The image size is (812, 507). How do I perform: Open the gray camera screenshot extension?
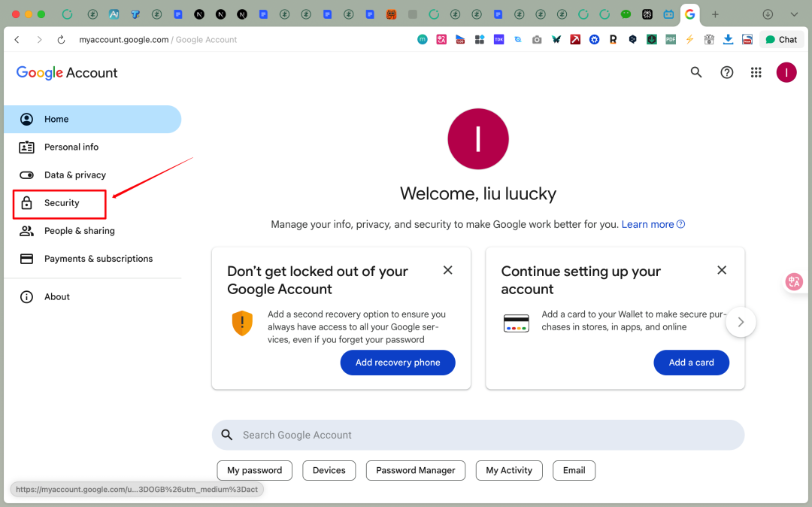pyautogui.click(x=537, y=39)
